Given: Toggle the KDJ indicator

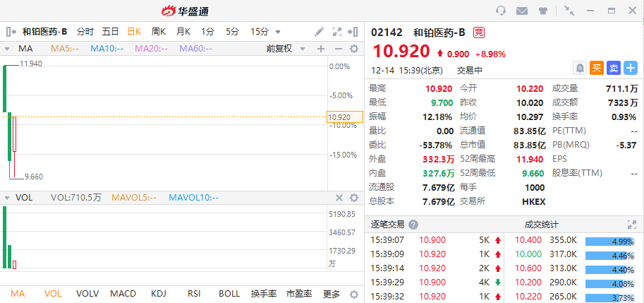Looking at the screenshot, I should coord(158,294).
